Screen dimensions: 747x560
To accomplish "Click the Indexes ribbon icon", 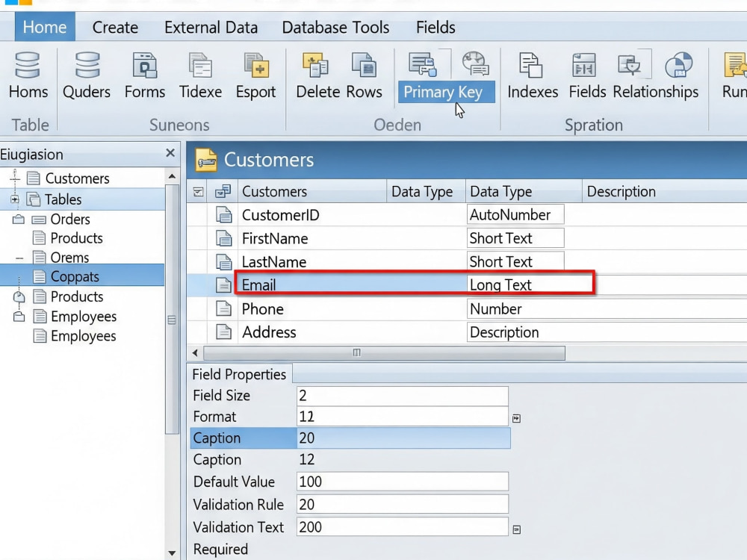I will [x=531, y=65].
